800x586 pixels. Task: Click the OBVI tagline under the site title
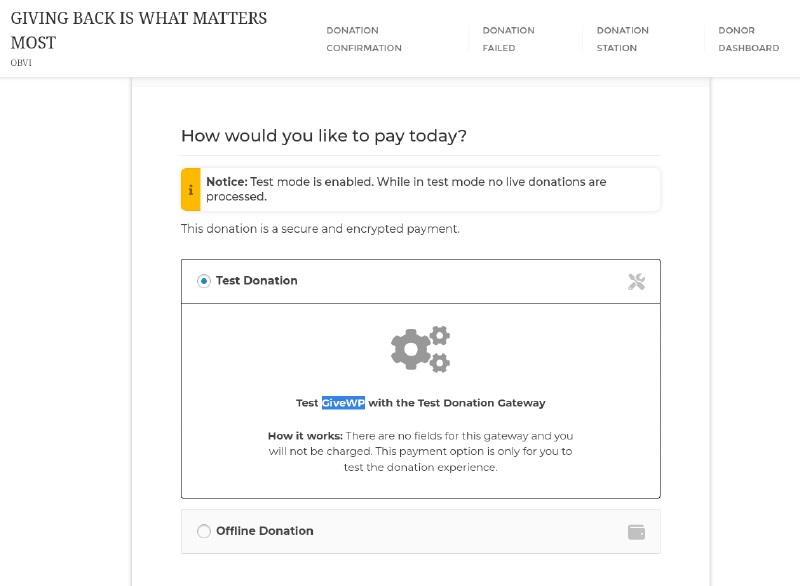21,63
